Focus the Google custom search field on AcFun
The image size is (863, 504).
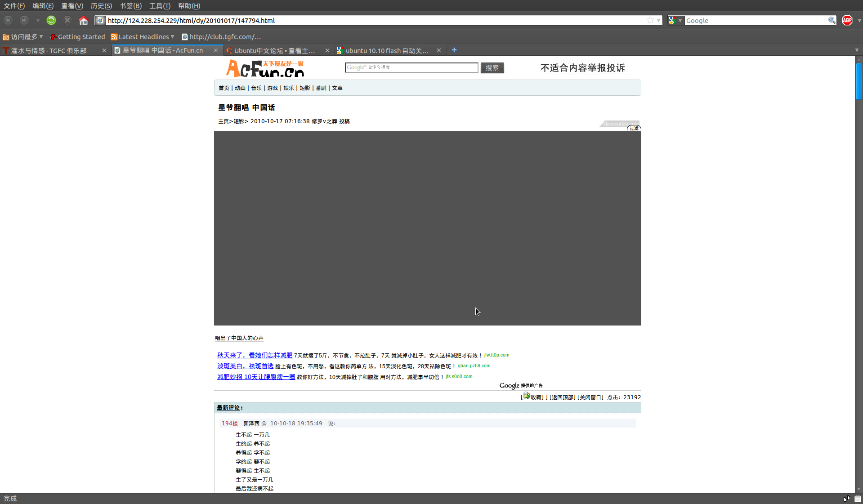tap(411, 67)
